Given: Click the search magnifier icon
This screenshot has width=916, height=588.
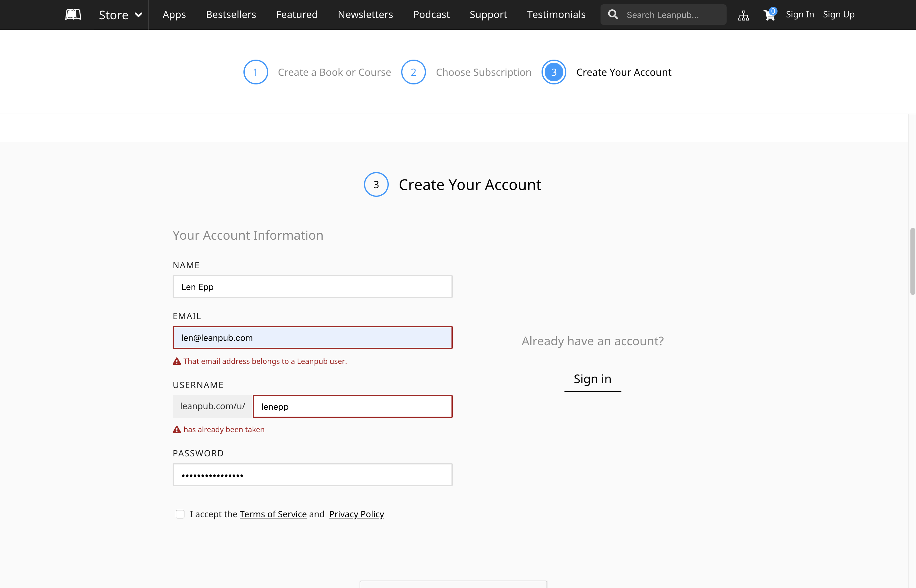Looking at the screenshot, I should pyautogui.click(x=613, y=15).
